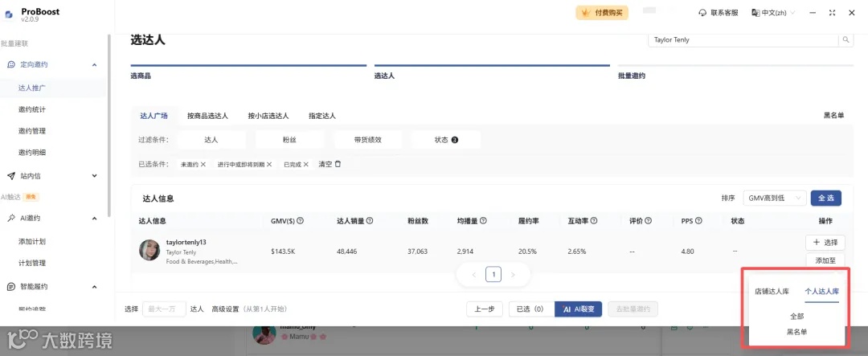Click the PPS help question icon

click(x=698, y=220)
